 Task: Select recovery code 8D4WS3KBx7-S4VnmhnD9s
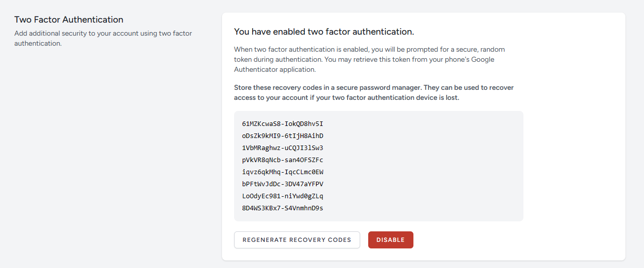[x=282, y=208]
